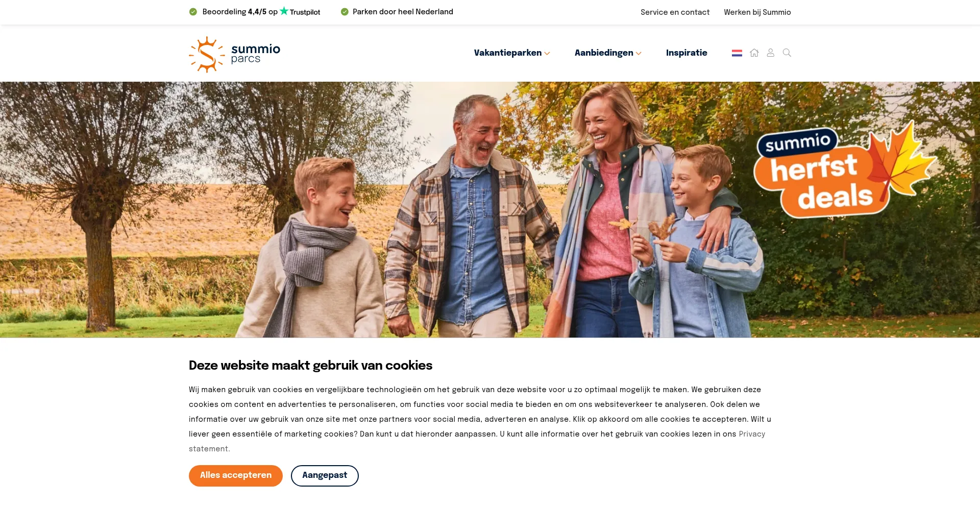The width and height of the screenshot is (980, 507).
Task: Click the Trustpilot star logo
Action: 300,11
